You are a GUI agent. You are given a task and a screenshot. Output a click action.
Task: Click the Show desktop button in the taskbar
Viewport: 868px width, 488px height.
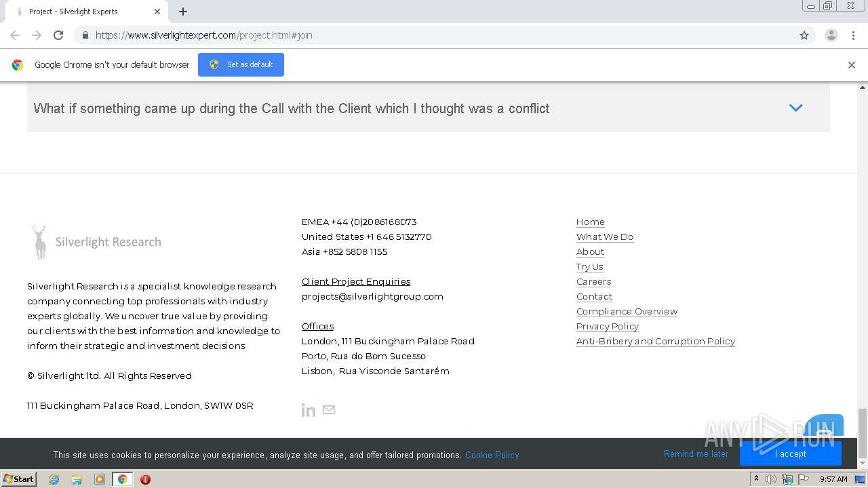860,479
